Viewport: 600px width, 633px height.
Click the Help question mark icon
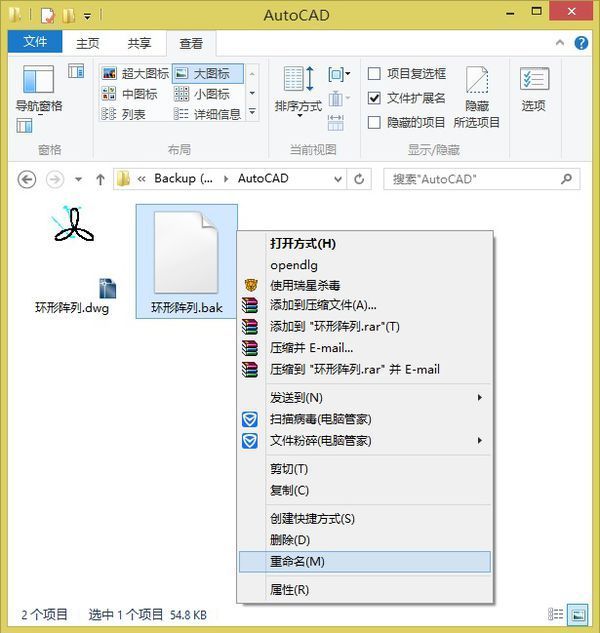pos(581,43)
